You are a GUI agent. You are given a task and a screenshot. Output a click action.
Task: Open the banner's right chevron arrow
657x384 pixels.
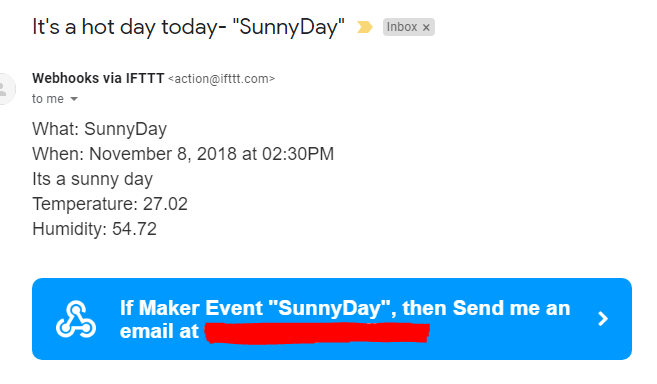[x=603, y=319]
